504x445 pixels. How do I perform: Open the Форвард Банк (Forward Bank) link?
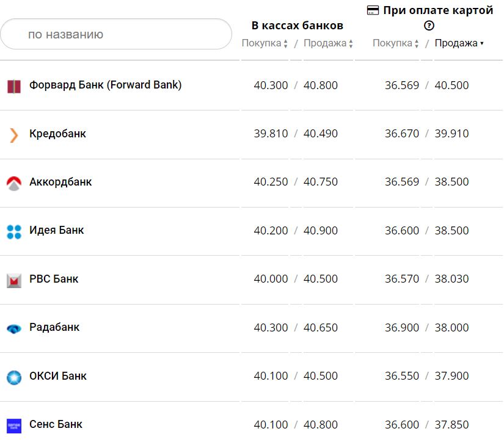(105, 85)
